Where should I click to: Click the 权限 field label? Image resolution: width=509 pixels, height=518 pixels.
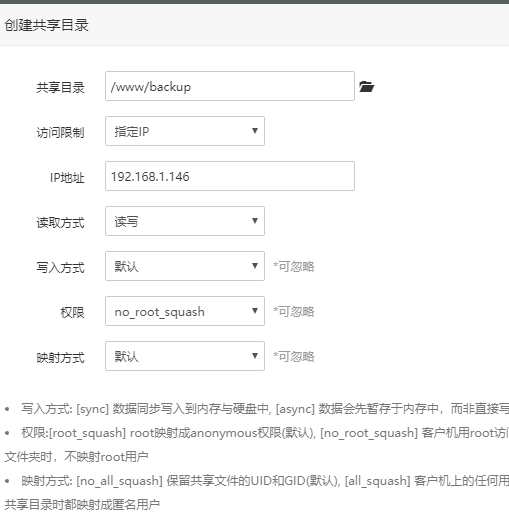[72, 313]
